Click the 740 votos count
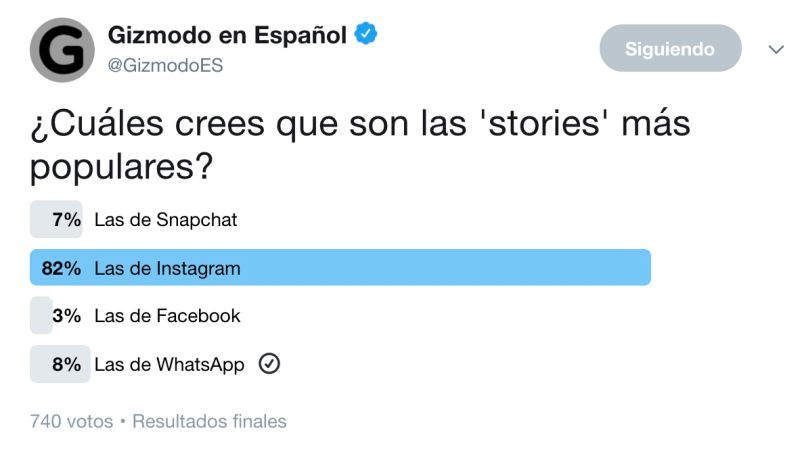Viewport: 800px width, 450px height. point(71,421)
